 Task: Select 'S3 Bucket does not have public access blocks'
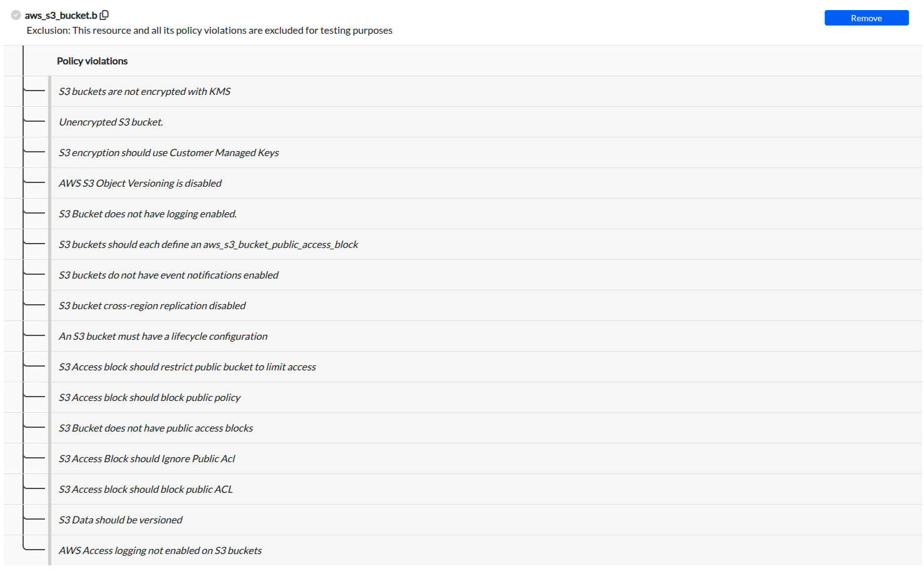coord(156,428)
